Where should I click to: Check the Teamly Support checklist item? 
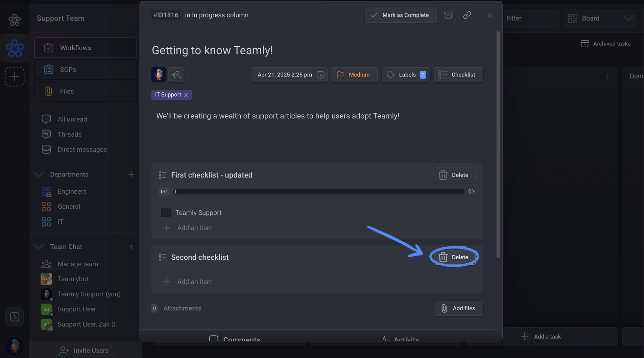pos(166,213)
